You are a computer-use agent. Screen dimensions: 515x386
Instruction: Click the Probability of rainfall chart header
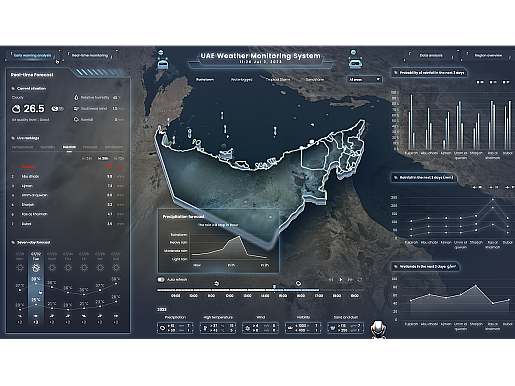[429, 73]
